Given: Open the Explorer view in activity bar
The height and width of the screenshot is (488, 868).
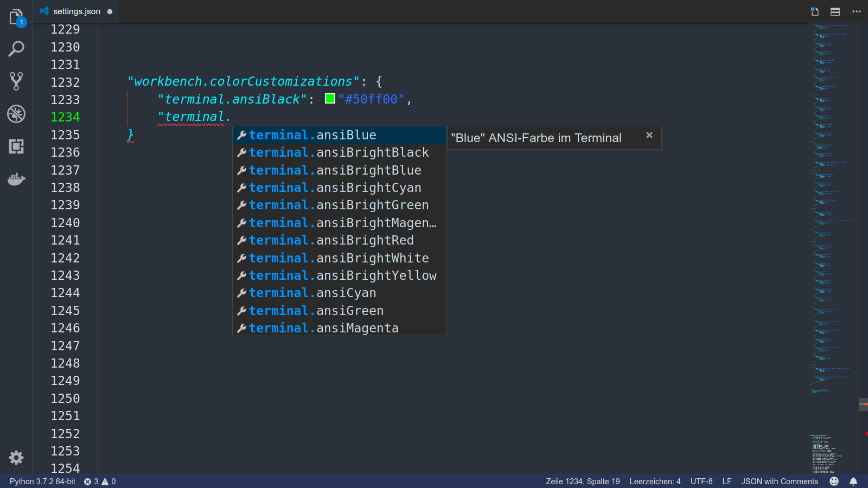Looking at the screenshot, I should [x=16, y=17].
